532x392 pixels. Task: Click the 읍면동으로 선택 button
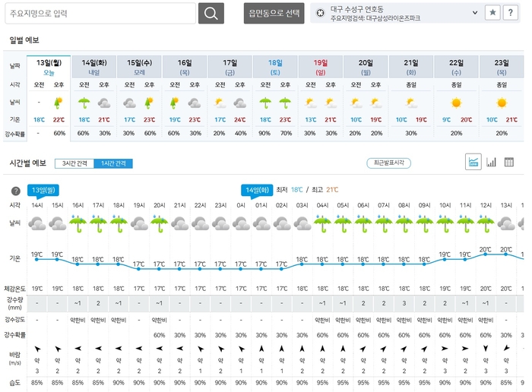coord(274,13)
